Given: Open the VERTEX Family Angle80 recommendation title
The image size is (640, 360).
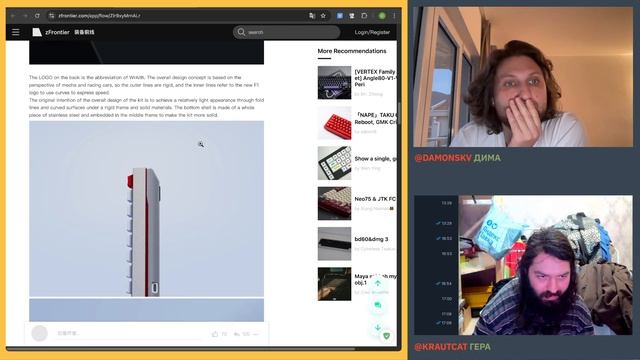Looking at the screenshot, I should point(376,78).
